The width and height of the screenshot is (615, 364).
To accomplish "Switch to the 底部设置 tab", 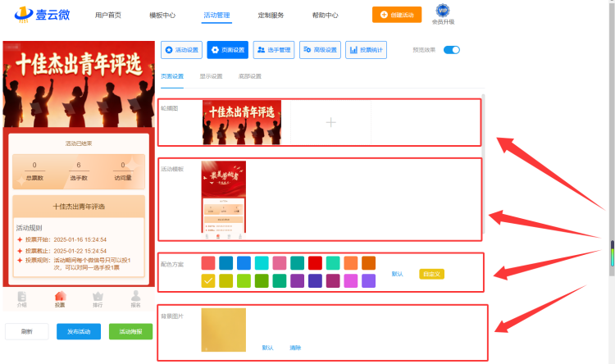I will pos(250,76).
